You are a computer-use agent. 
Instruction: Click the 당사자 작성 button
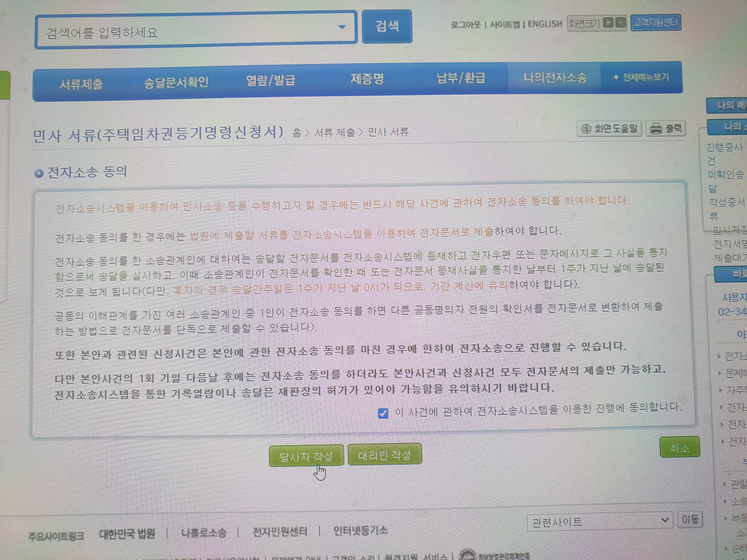coord(306,456)
